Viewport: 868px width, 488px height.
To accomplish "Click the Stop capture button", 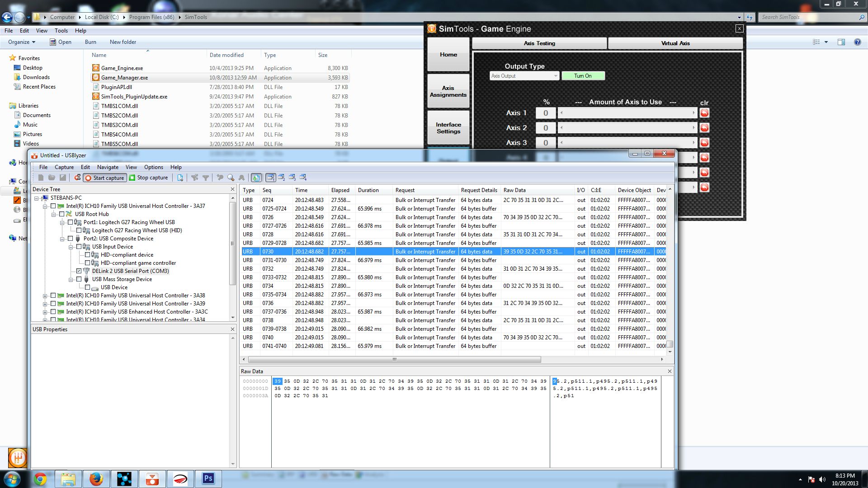I will [x=149, y=178].
